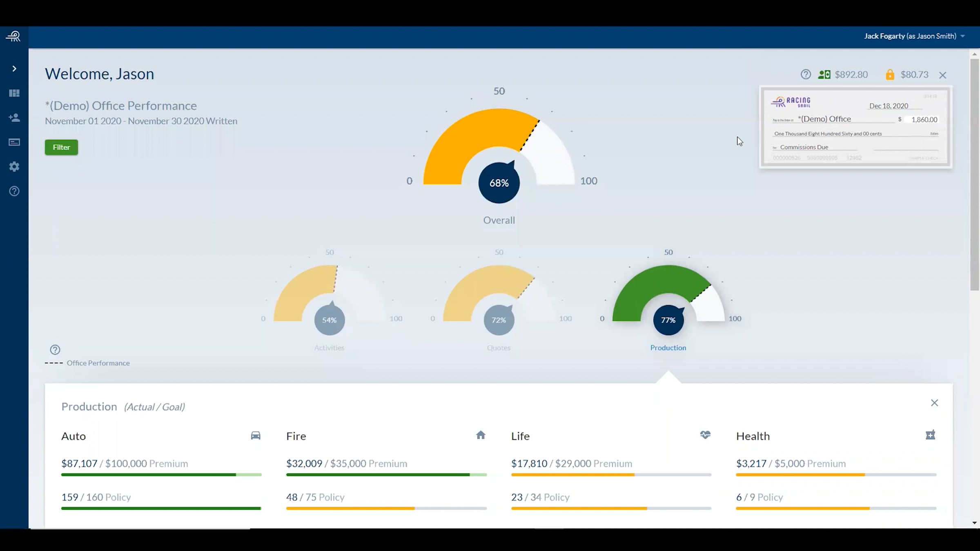
Task: Click the help icon above Office Performance legend
Action: [55, 350]
